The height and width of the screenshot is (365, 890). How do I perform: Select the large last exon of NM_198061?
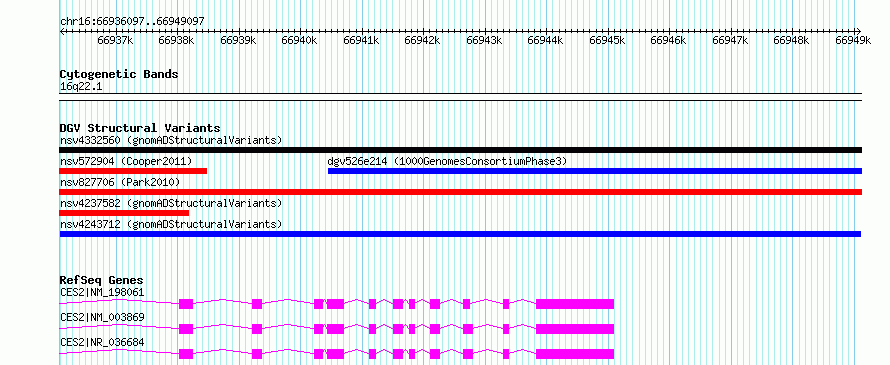[575, 304]
